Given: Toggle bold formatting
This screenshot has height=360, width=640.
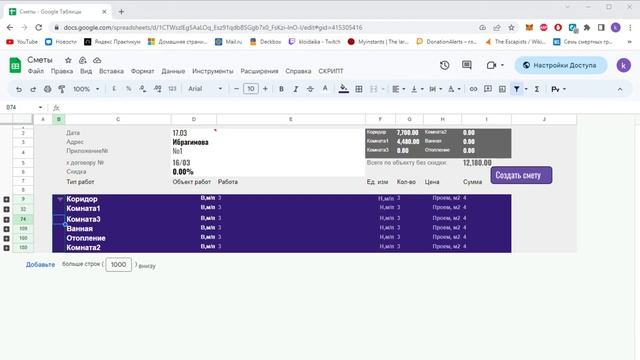Looking at the screenshot, I should (281, 89).
